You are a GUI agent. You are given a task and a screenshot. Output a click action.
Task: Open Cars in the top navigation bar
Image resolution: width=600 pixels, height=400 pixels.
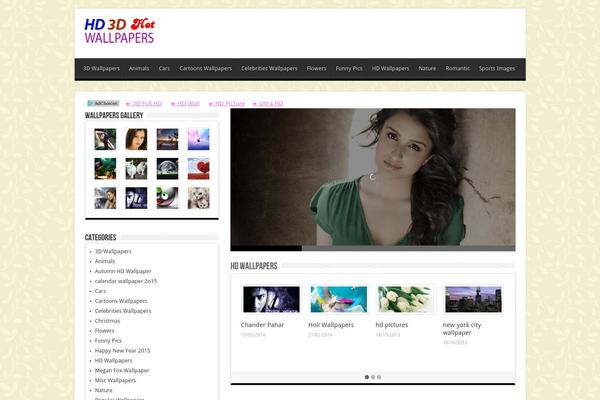(164, 69)
